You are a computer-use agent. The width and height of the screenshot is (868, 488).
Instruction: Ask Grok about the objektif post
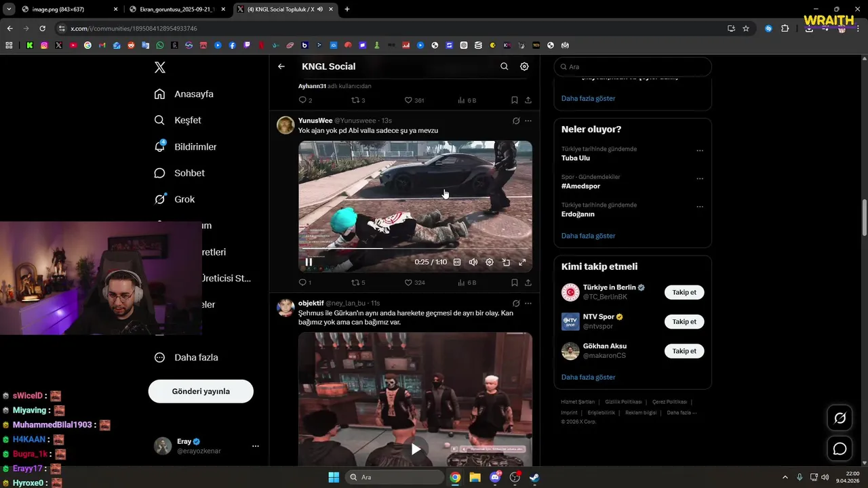click(516, 303)
